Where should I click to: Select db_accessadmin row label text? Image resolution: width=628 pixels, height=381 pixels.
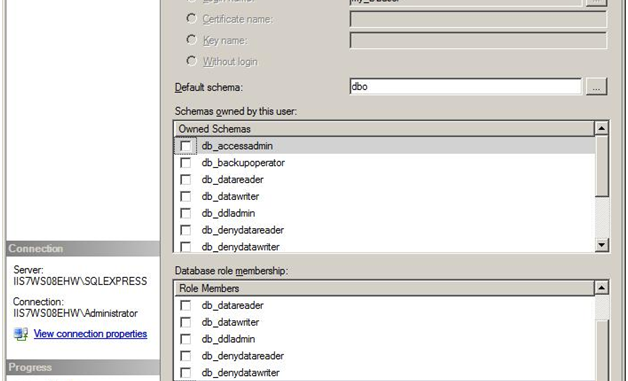tap(237, 146)
